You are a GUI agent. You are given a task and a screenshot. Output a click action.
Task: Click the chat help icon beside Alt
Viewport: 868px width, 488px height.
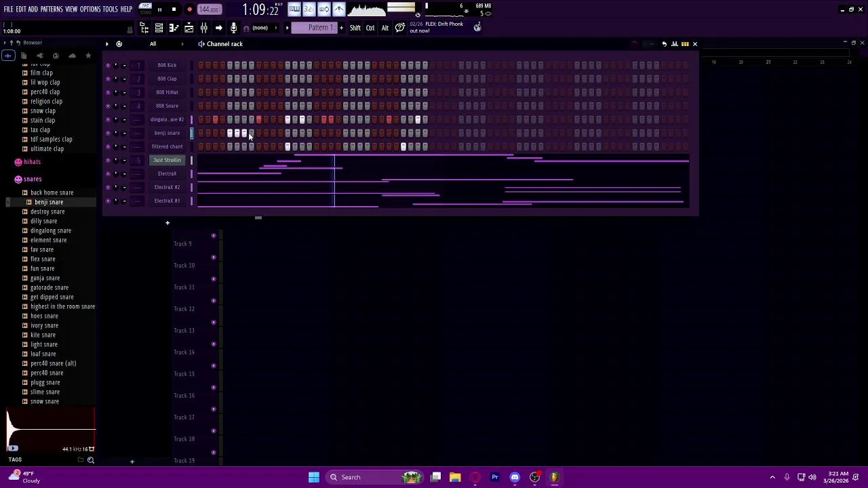pos(400,28)
